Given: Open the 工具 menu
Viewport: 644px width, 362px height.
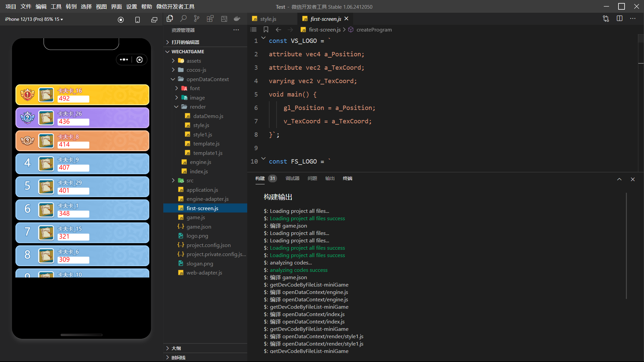Looking at the screenshot, I should (56, 6).
